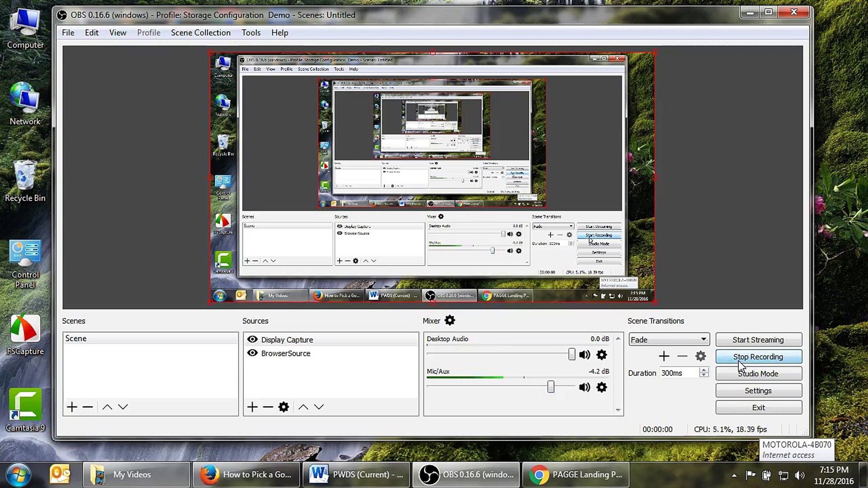
Task: Launch Camtasia 9 from the desktop
Action: click(25, 410)
